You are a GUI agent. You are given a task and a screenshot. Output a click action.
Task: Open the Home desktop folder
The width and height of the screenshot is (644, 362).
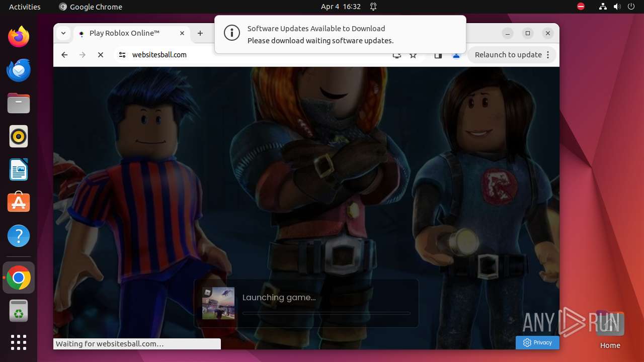point(610,330)
